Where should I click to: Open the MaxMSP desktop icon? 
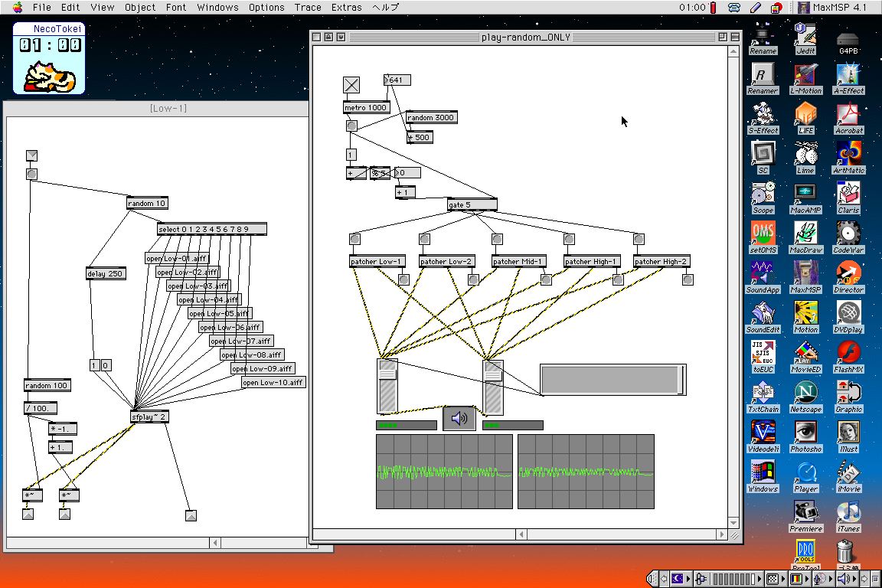[805, 278]
